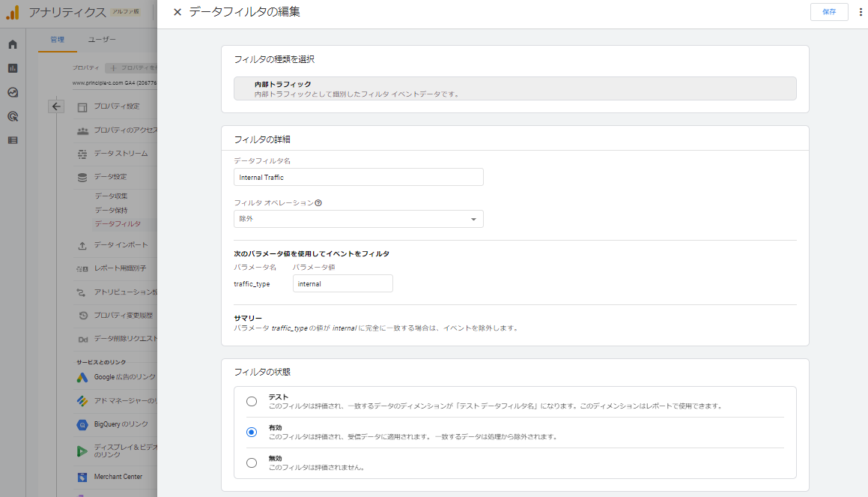The height and width of the screenshot is (497, 868).
Task: Click the パラメータ値 internal field
Action: point(342,283)
